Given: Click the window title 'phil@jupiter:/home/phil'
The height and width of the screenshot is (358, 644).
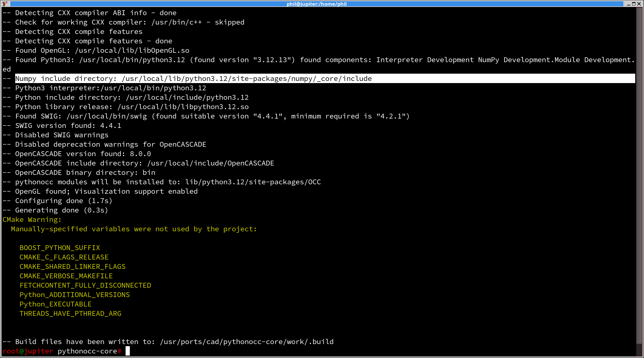Looking at the screenshot, I should click(x=316, y=4).
